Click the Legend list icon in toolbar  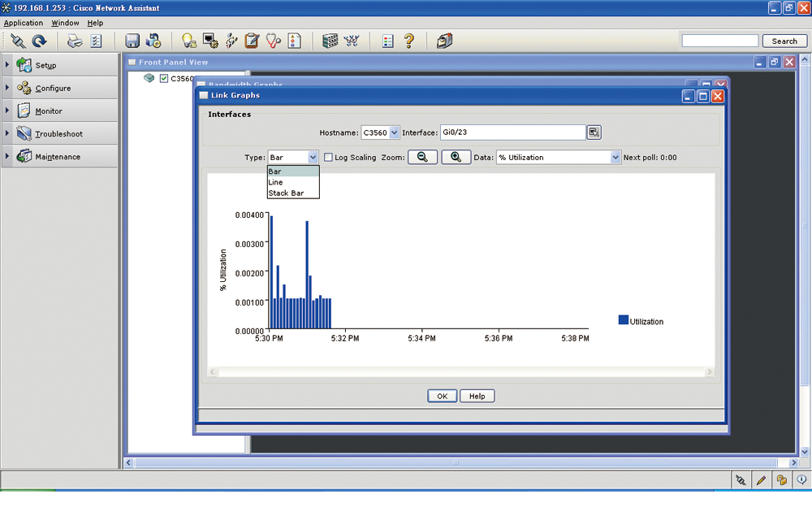click(387, 41)
